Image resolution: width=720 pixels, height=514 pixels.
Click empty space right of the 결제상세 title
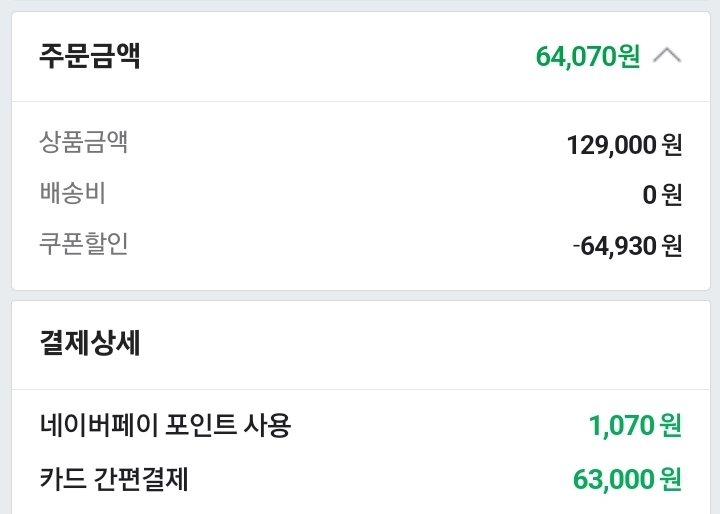420,344
